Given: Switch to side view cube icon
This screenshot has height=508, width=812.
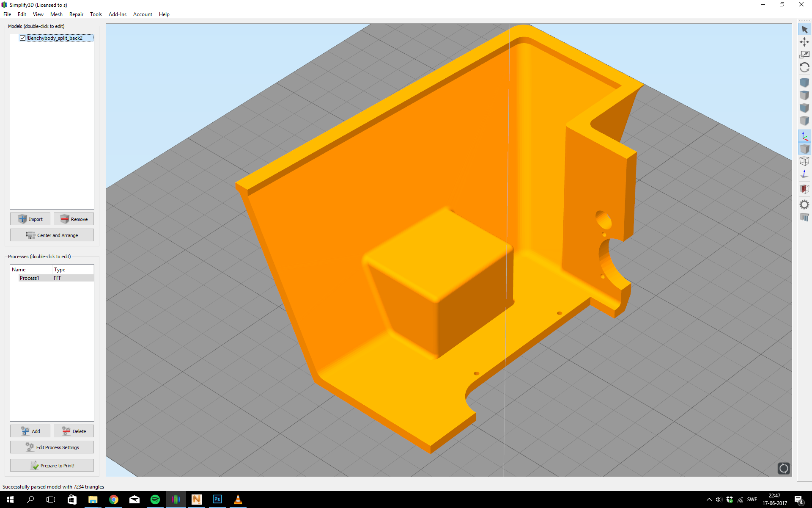Looking at the screenshot, I should [804, 121].
